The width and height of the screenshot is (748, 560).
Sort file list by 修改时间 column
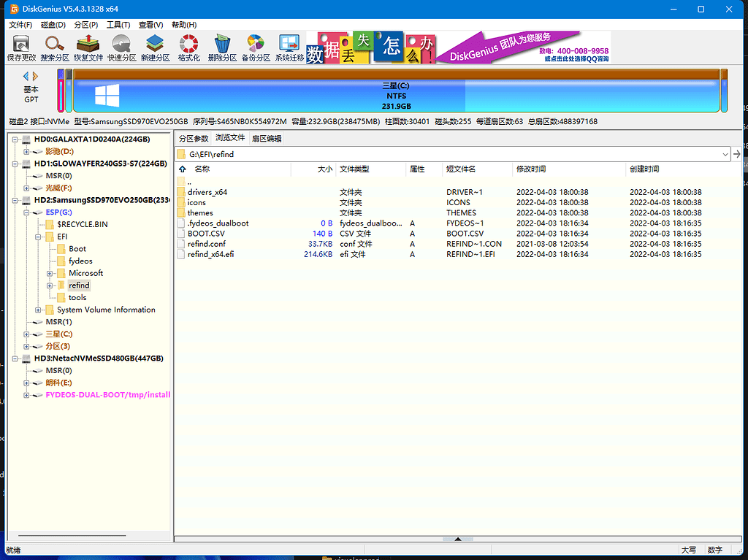click(531, 169)
